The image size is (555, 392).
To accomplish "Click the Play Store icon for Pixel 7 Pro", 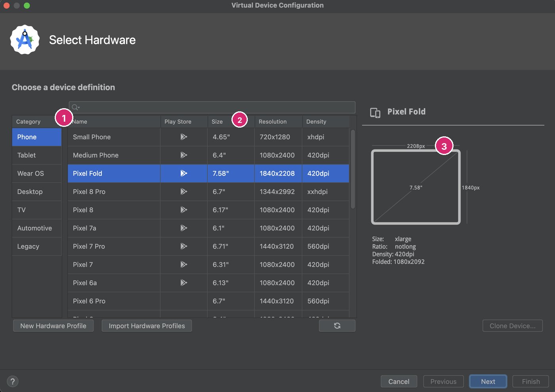I will (184, 246).
